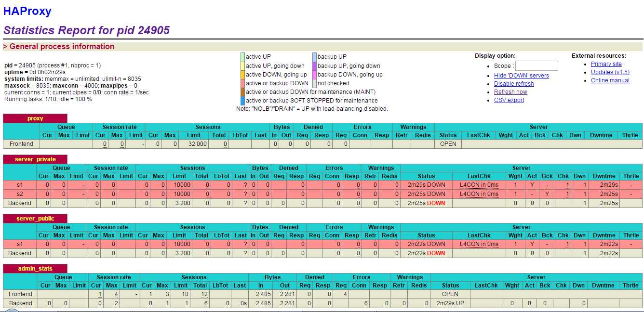Click L4CON in 0ms in server_public s1
644x312 pixels.
coord(479,244)
